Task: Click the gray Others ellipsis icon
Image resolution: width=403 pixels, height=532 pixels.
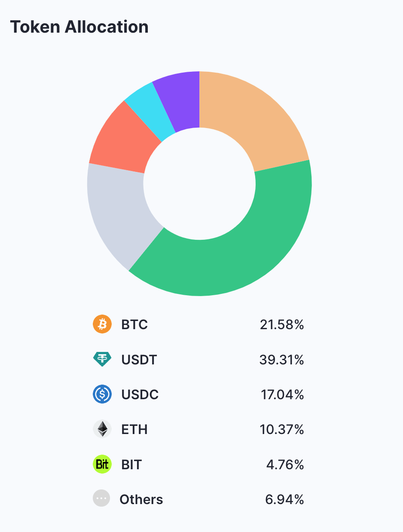Action: 101,498
